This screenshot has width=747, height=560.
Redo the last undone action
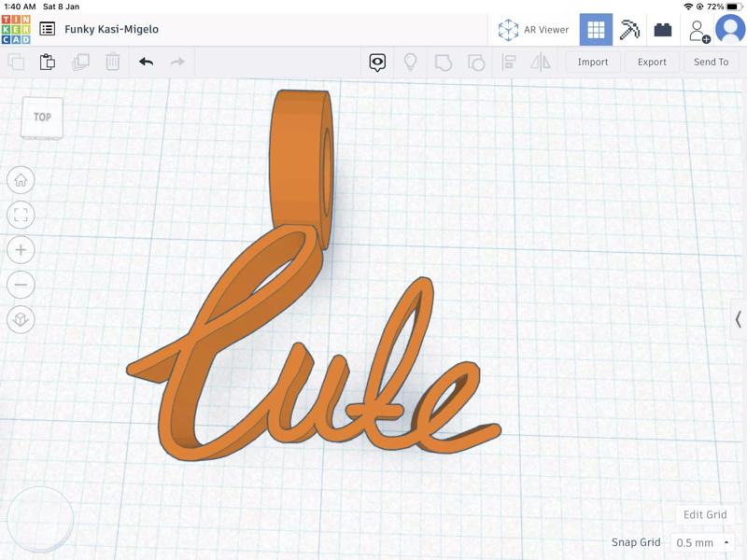pos(177,62)
